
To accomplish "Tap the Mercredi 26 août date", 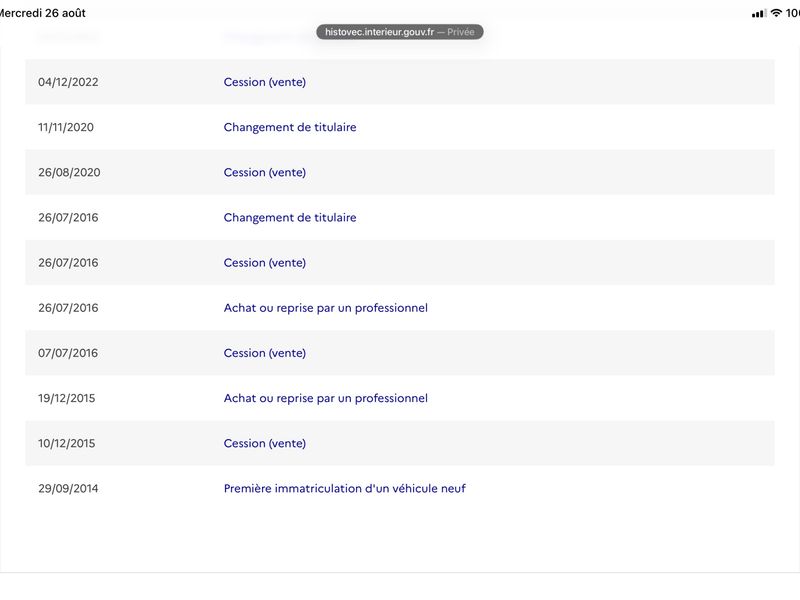I will [42, 13].
